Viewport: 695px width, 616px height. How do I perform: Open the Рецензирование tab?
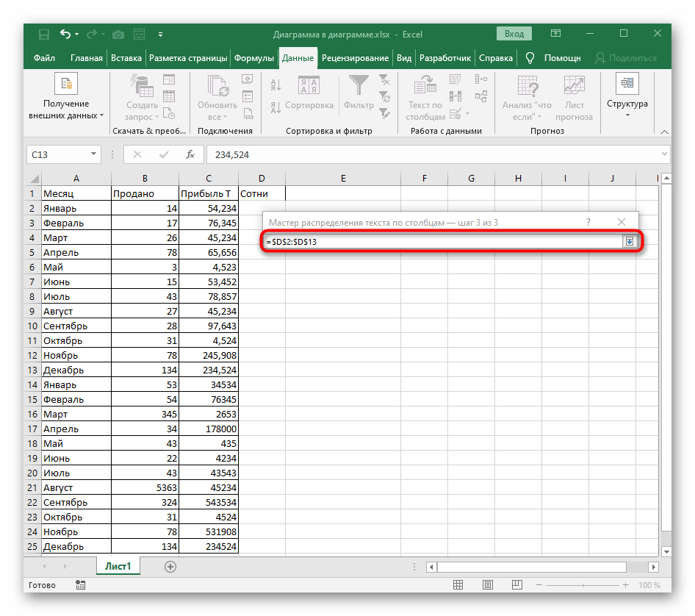click(355, 58)
